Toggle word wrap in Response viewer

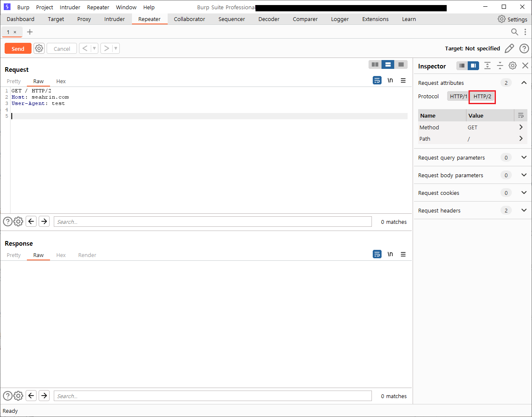coord(377,254)
